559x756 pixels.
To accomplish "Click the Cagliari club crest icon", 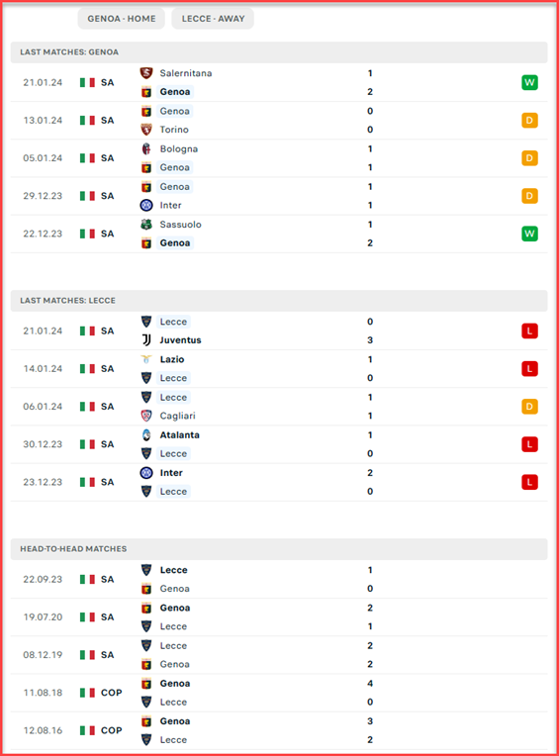I will (x=146, y=416).
